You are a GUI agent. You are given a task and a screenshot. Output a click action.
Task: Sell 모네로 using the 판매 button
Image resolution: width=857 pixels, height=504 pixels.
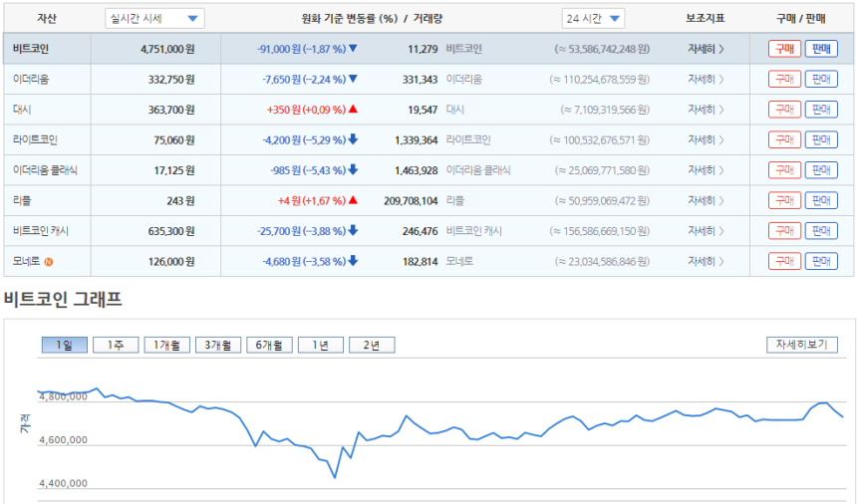point(821,261)
